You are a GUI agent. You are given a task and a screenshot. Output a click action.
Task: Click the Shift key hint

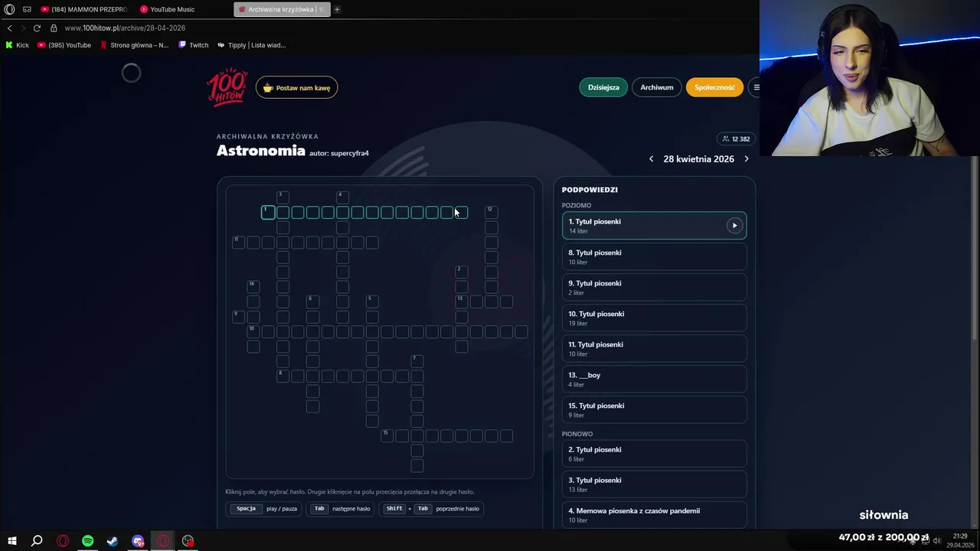394,509
